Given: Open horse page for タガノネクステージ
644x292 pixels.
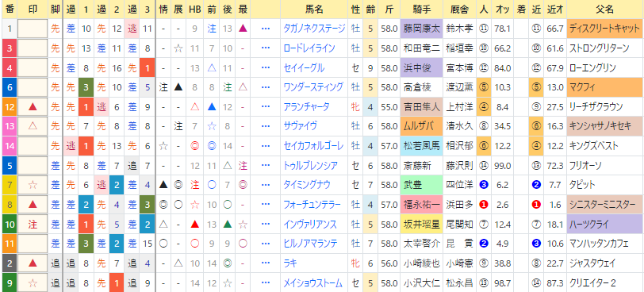Looking at the screenshot, I should (315, 29).
